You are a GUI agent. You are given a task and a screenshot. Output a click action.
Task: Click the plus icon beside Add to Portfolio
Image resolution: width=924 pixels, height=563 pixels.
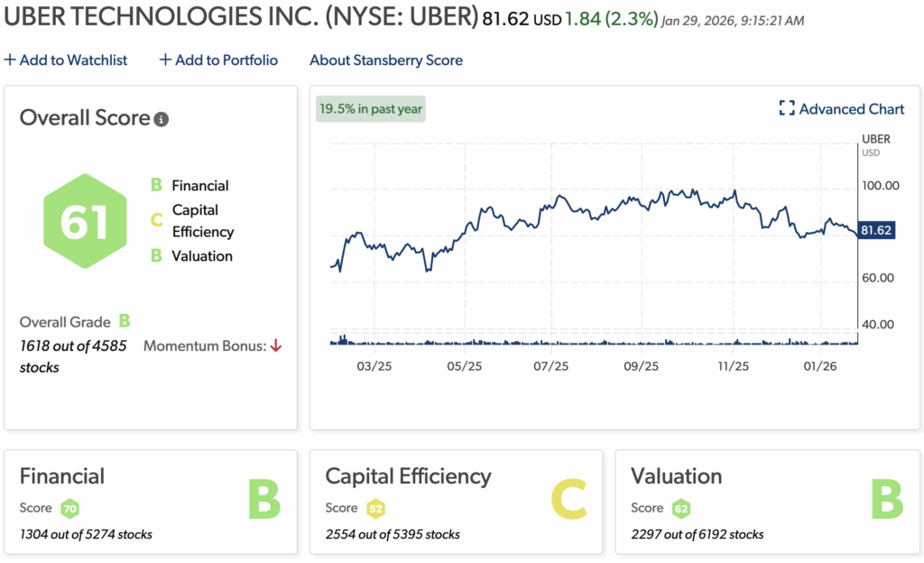(x=164, y=60)
